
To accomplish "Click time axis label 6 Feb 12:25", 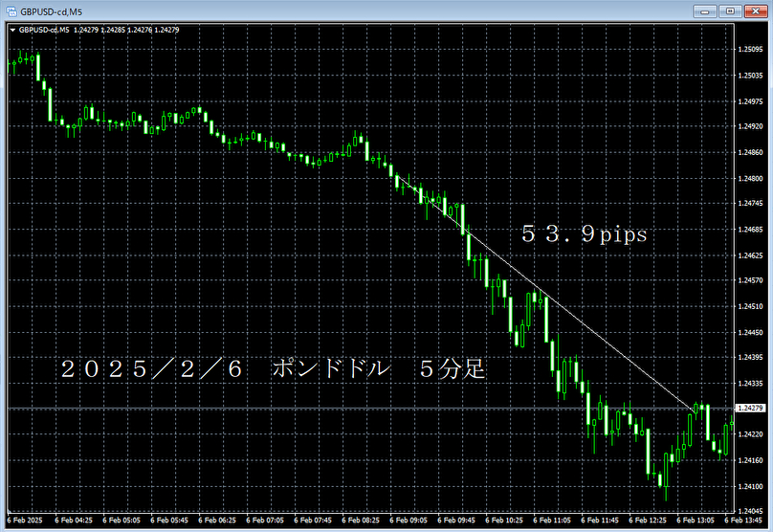I will 648,521.
